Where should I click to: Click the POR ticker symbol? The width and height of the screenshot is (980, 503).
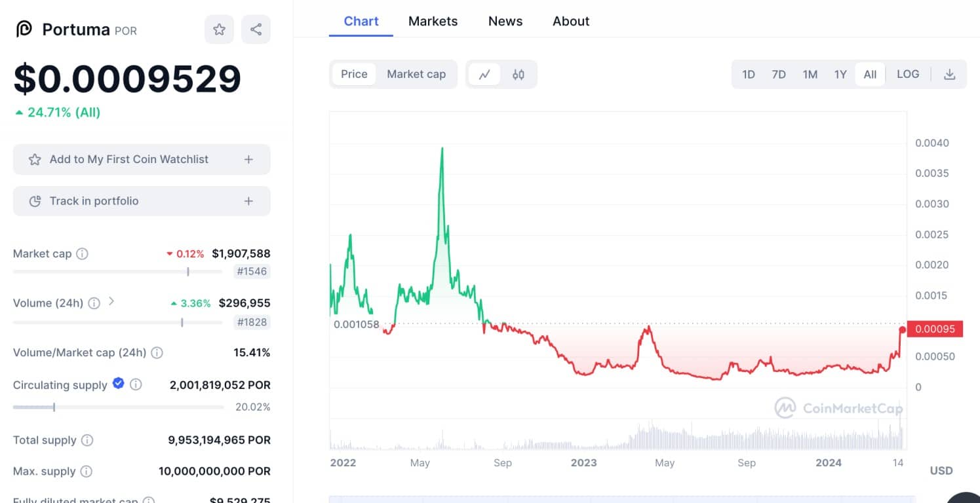tap(126, 31)
